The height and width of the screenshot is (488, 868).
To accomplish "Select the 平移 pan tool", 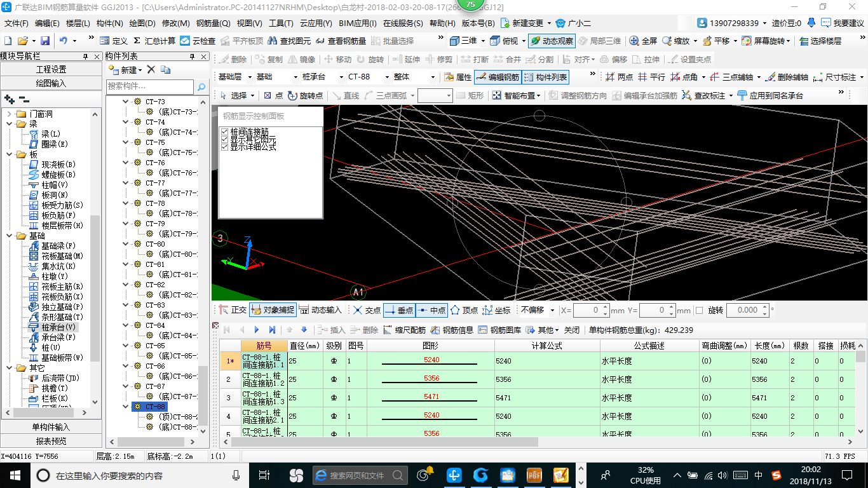I will (715, 41).
